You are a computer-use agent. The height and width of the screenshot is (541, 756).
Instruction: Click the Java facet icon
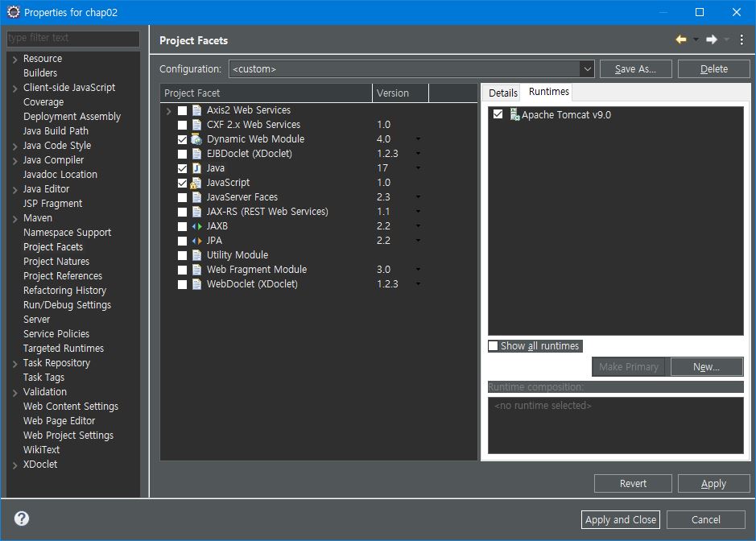[196, 168]
